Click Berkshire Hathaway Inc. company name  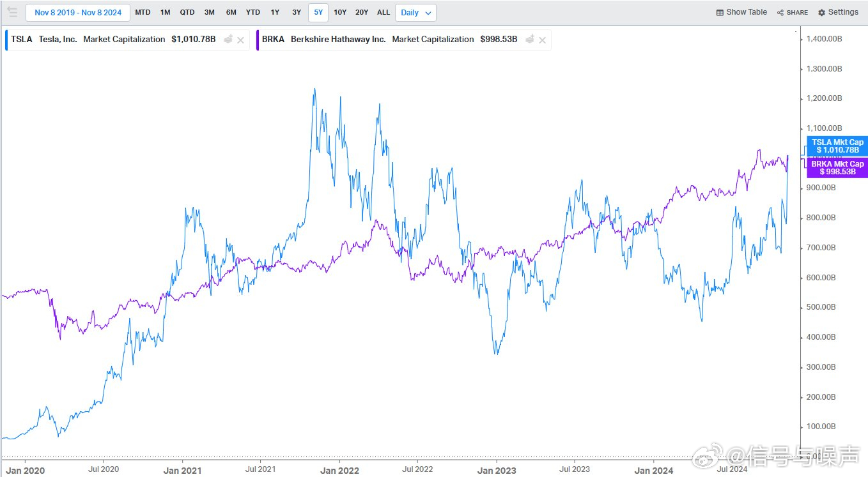tap(339, 40)
